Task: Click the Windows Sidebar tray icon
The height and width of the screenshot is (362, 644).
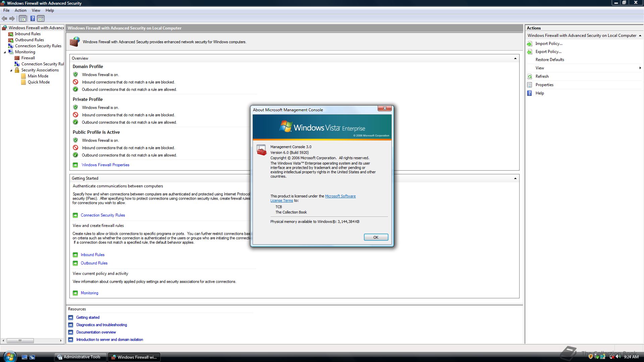Action: (x=603, y=357)
